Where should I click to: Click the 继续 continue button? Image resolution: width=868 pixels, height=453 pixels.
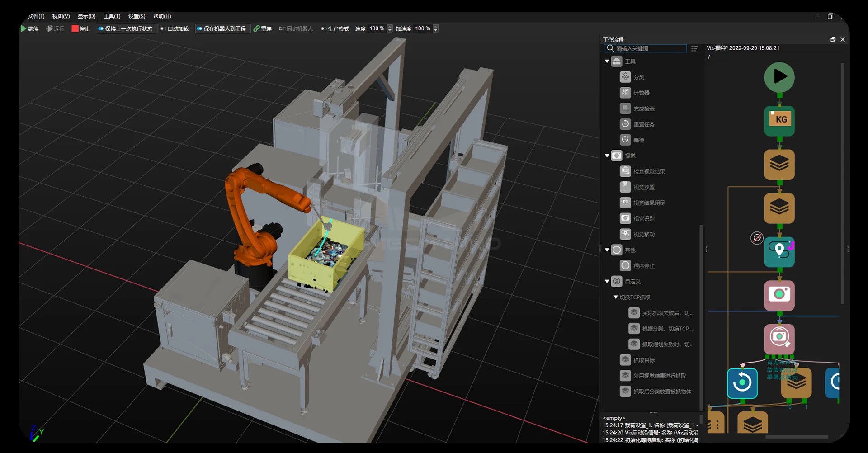click(30, 29)
